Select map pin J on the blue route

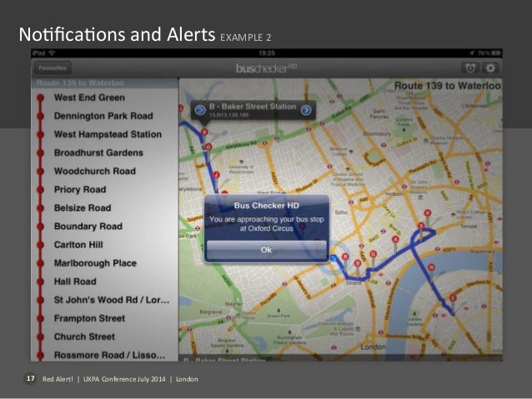[x=216, y=175]
